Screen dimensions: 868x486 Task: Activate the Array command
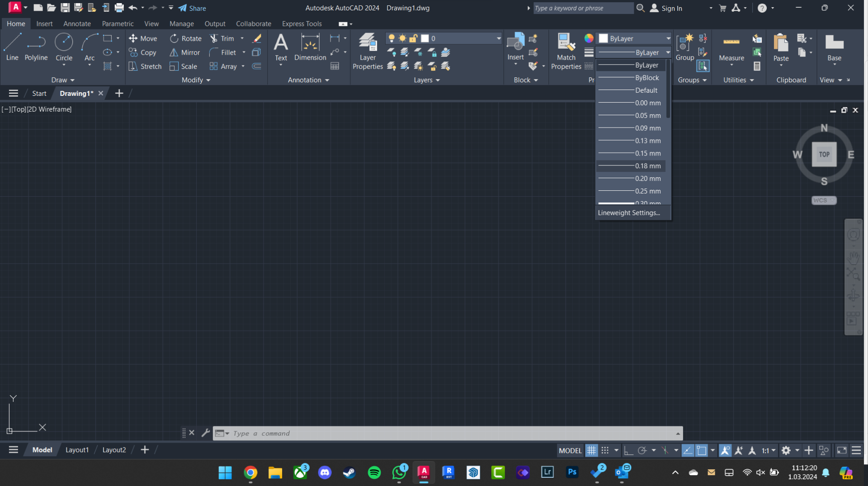[x=223, y=66]
